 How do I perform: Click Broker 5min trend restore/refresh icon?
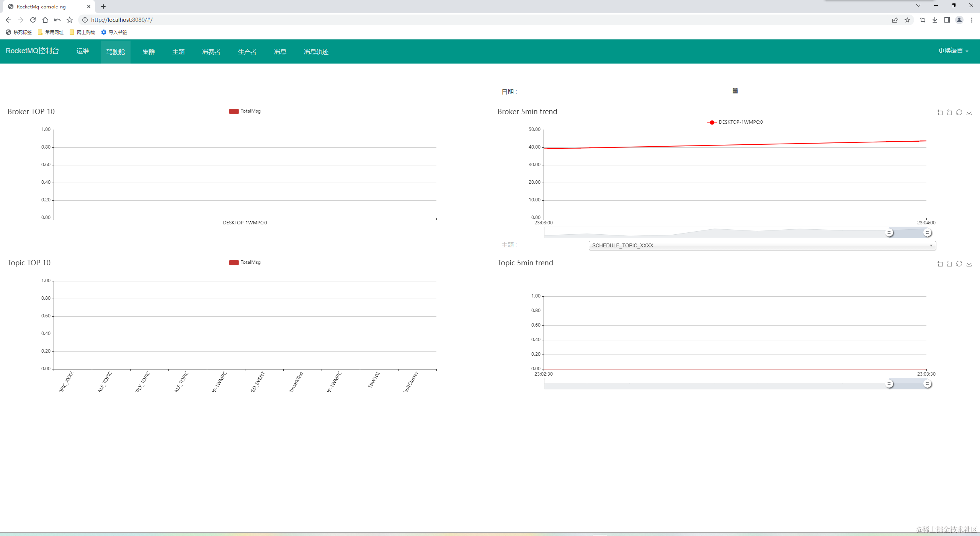(x=959, y=112)
